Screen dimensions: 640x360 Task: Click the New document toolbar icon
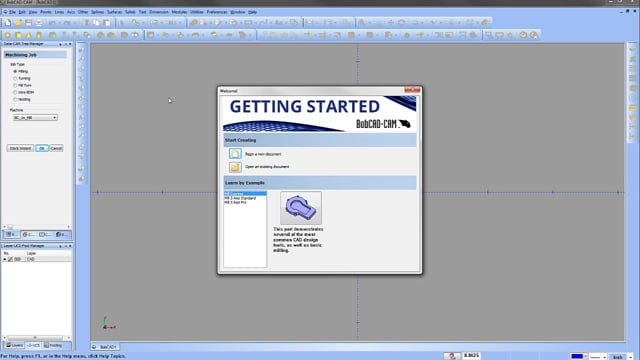[x=7, y=23]
